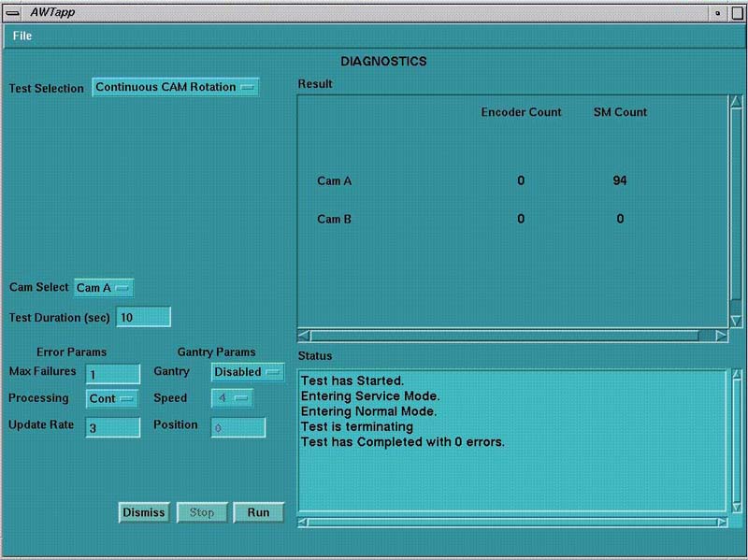748x560 pixels.
Task: Select the Update Rate field
Action: (112, 427)
